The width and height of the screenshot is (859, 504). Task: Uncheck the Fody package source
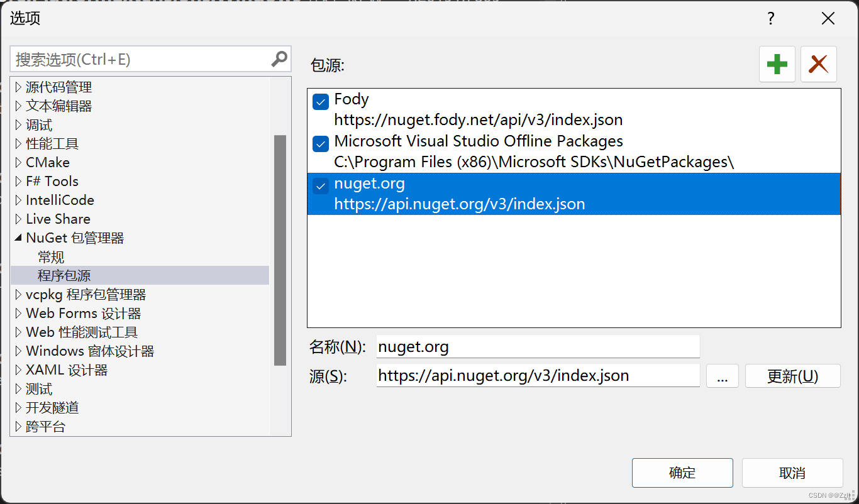point(321,101)
